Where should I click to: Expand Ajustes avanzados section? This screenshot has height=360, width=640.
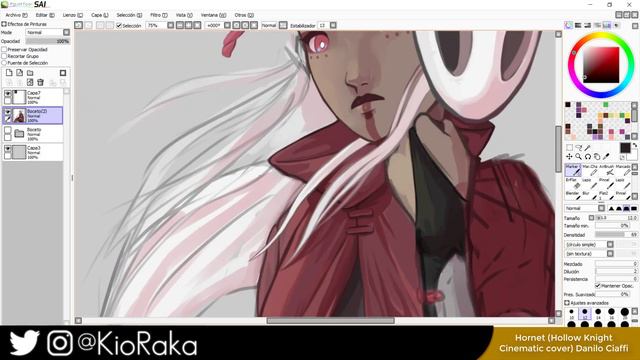click(567, 303)
